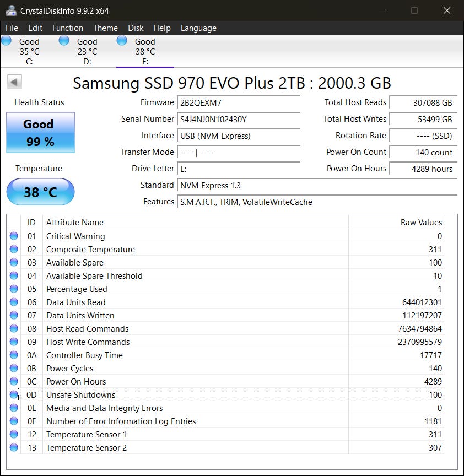The height and width of the screenshot is (476, 464).
Task: Click status orb for Available Spare Threshold row
Action: pyautogui.click(x=14, y=275)
